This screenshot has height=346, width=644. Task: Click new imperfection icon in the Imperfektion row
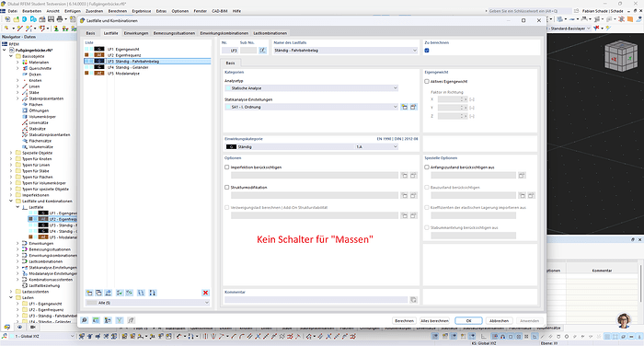click(x=405, y=176)
